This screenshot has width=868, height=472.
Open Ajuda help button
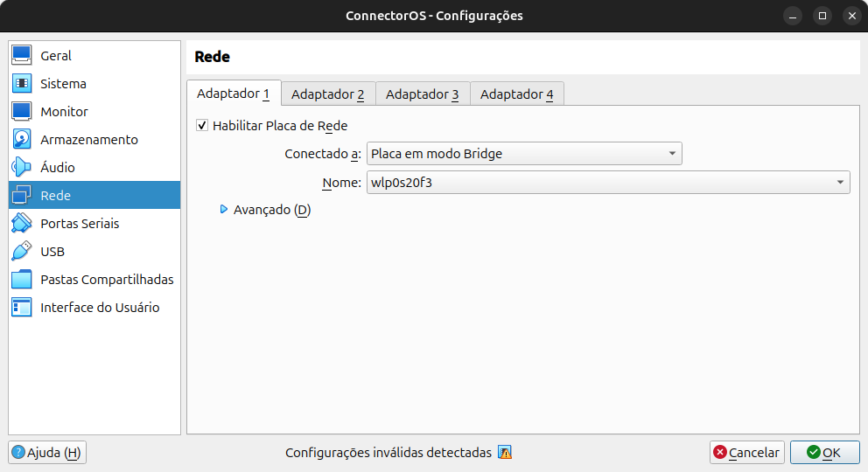(x=47, y=452)
